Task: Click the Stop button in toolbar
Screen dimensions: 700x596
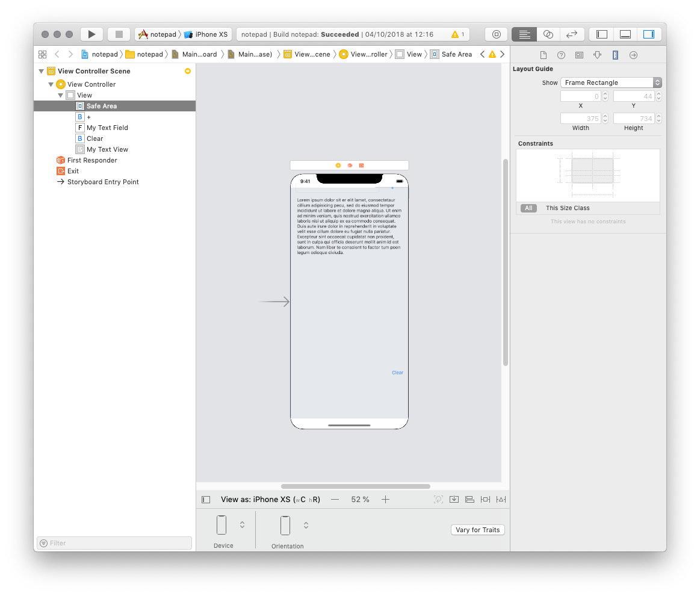Action: point(119,34)
